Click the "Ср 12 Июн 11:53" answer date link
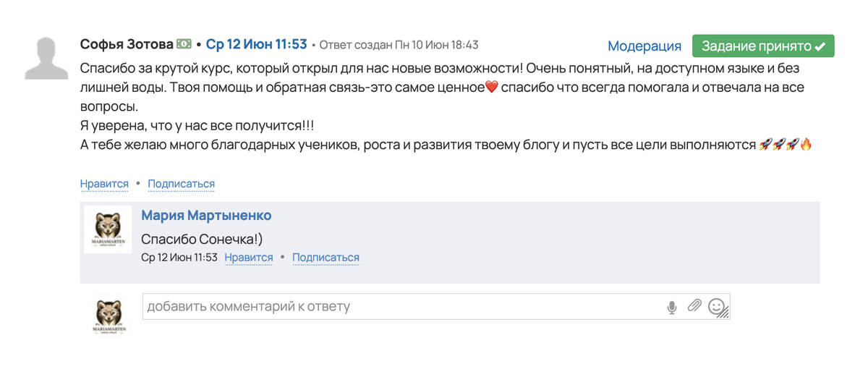The image size is (868, 372). coord(256,45)
